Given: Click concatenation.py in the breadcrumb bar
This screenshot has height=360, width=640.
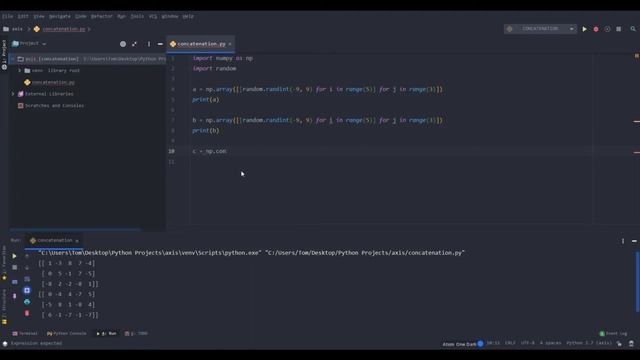Looking at the screenshot, I should [x=60, y=29].
